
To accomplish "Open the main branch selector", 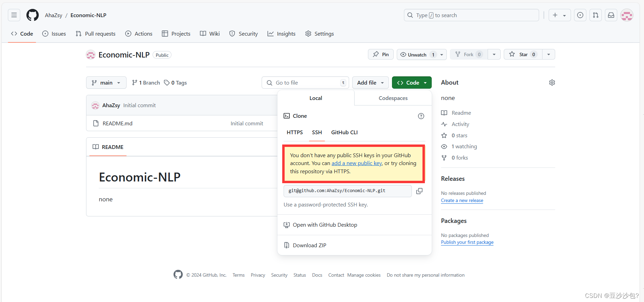I will [x=106, y=83].
